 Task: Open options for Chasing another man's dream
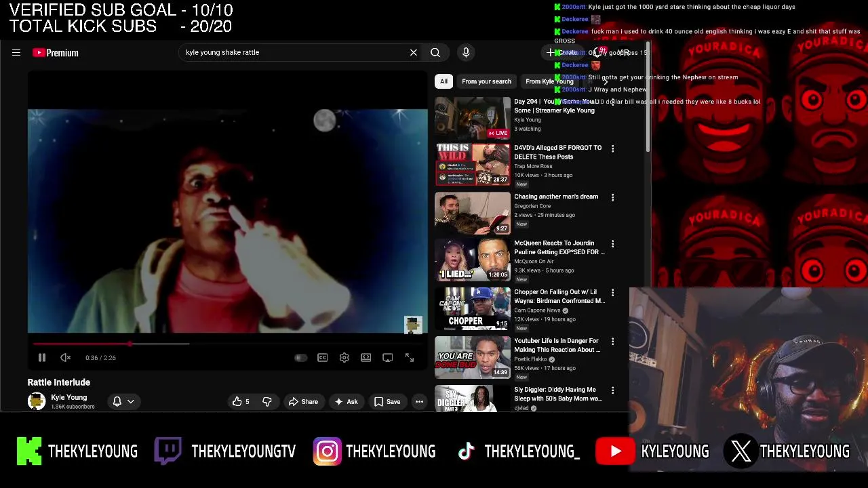coord(612,197)
